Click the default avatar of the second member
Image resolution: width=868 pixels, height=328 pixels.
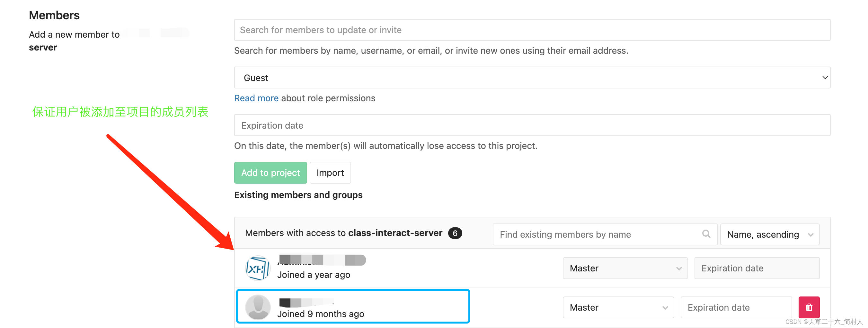click(x=258, y=307)
